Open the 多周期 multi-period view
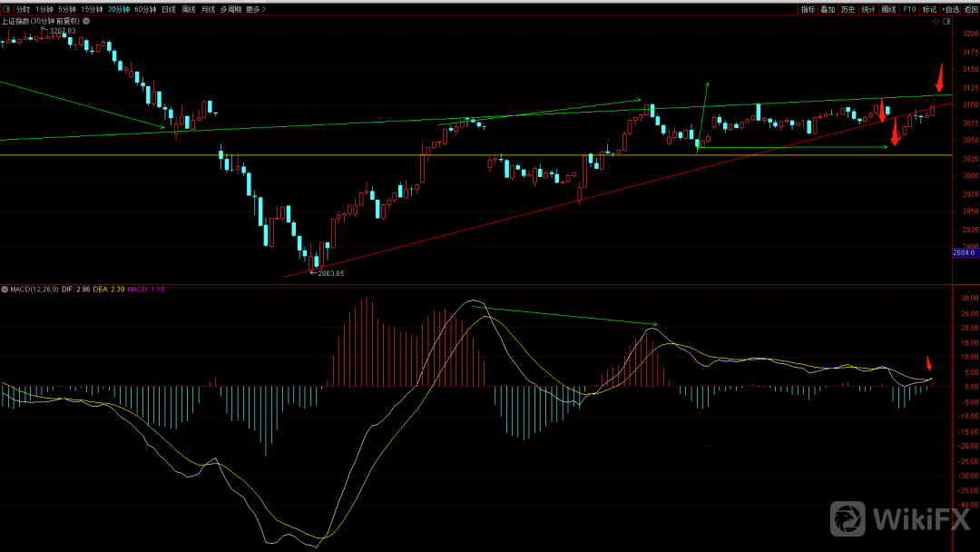This screenshot has width=980, height=552. 230,9
